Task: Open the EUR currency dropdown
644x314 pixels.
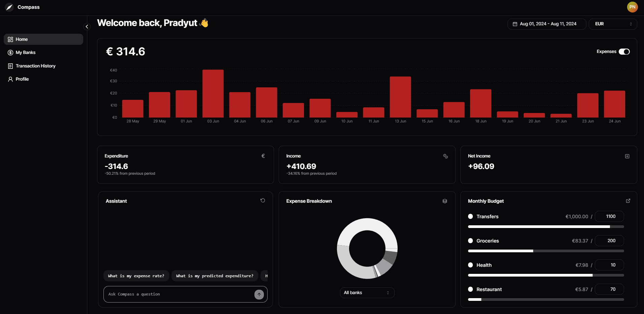Action: (x=612, y=24)
